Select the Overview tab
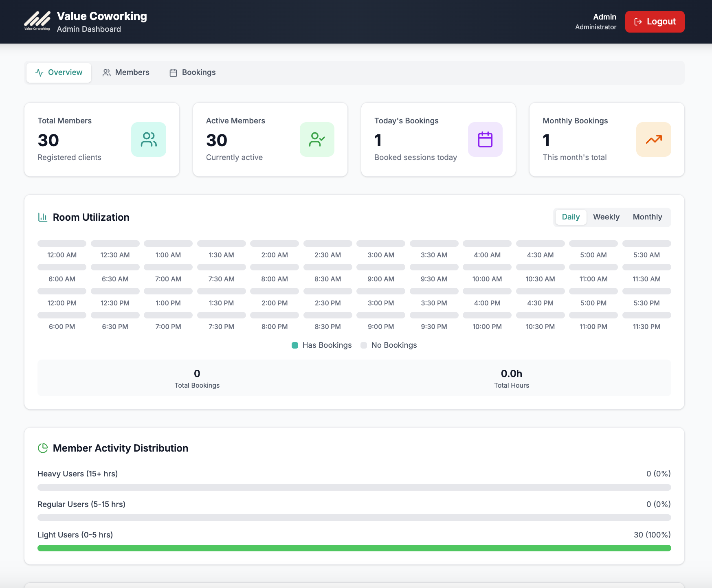712x588 pixels. 59,72
